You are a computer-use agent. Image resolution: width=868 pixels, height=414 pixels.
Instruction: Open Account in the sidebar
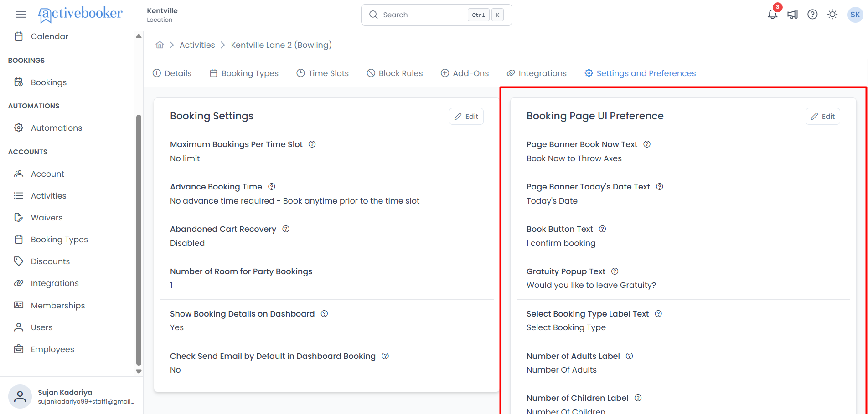pos(47,174)
